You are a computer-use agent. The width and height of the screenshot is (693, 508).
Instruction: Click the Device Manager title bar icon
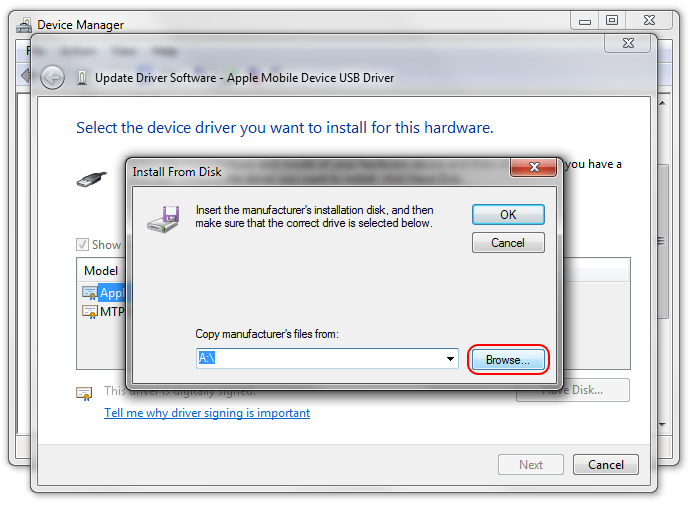pos(24,25)
